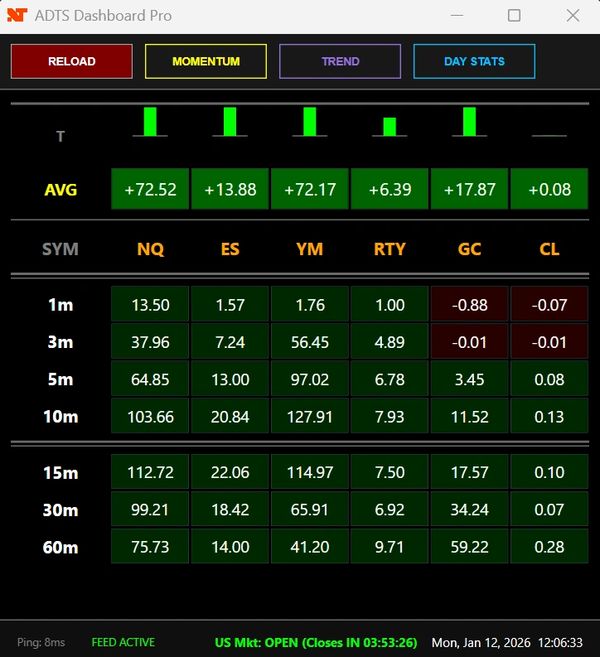Click the ADTS app logo icon

[17, 16]
